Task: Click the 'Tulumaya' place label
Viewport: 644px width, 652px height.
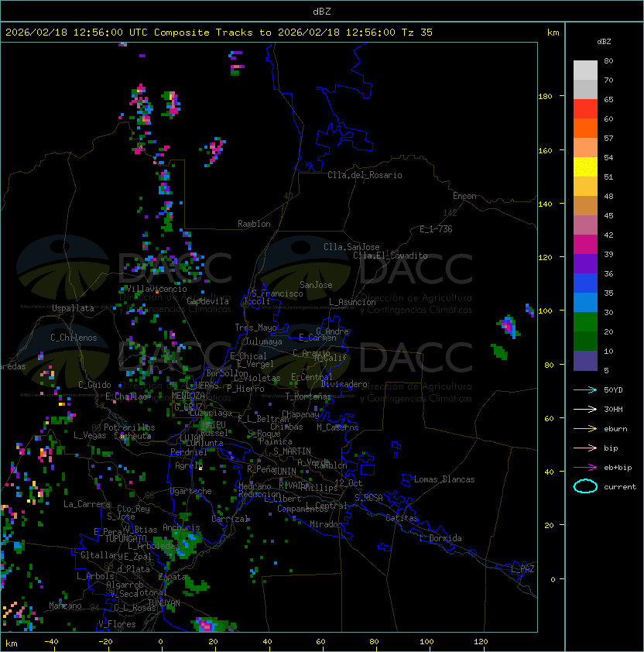Action: (264, 341)
